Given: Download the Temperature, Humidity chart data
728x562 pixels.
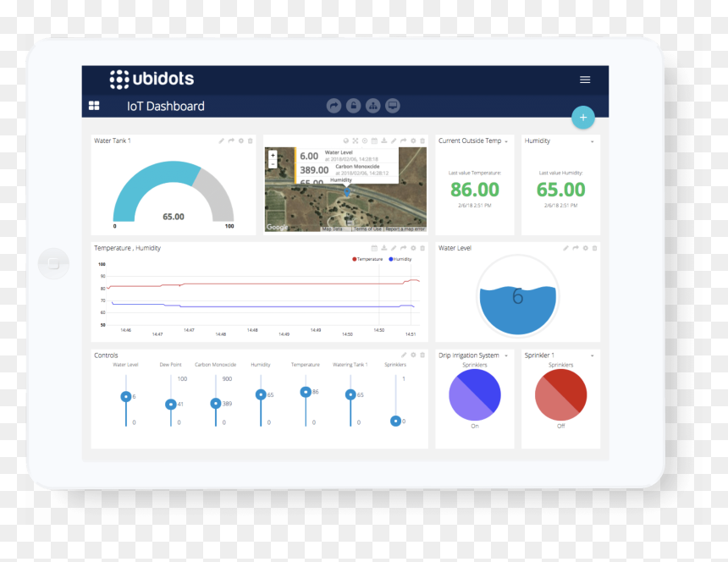Looking at the screenshot, I should pyautogui.click(x=384, y=248).
